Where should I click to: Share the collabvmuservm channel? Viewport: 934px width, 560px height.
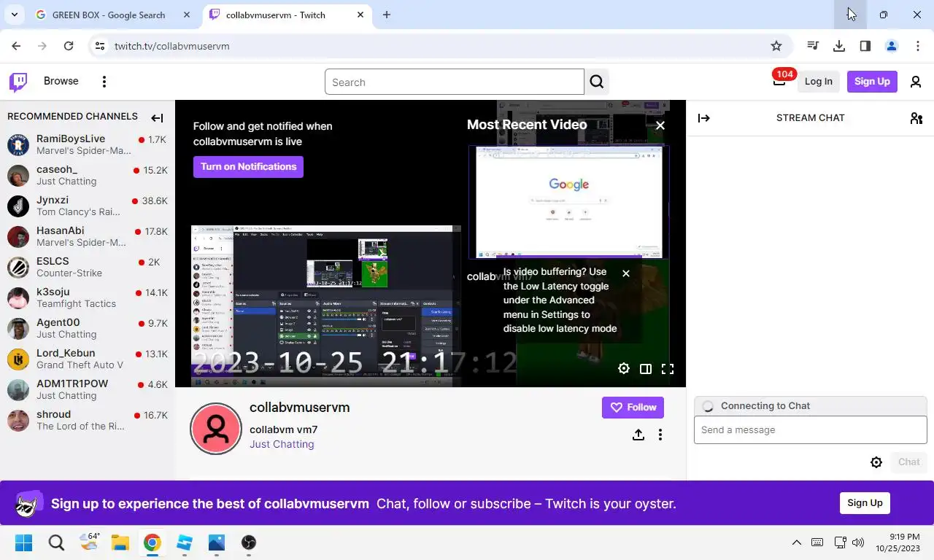[x=638, y=435]
